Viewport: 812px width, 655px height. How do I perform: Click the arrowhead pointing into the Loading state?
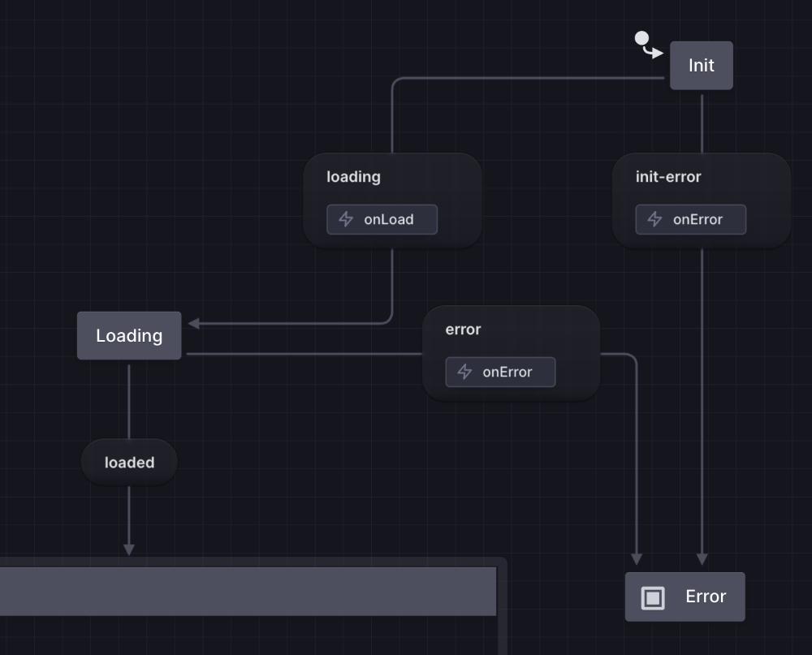pyautogui.click(x=193, y=323)
